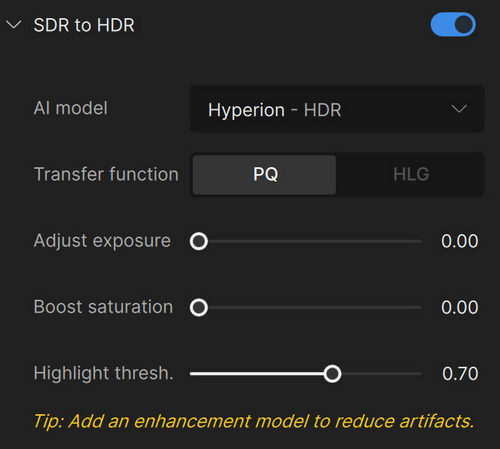
Task: Select the HLG transfer function
Action: click(410, 174)
